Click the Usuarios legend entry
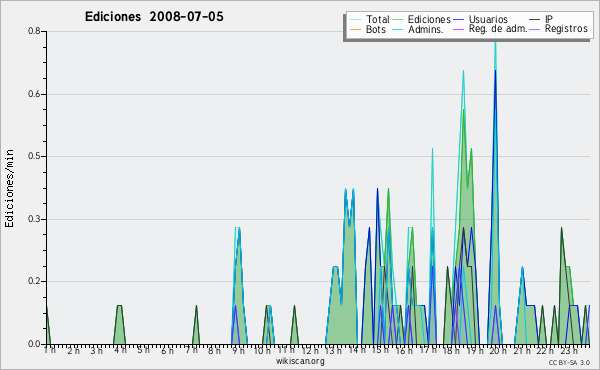The height and width of the screenshot is (370, 600). click(488, 19)
